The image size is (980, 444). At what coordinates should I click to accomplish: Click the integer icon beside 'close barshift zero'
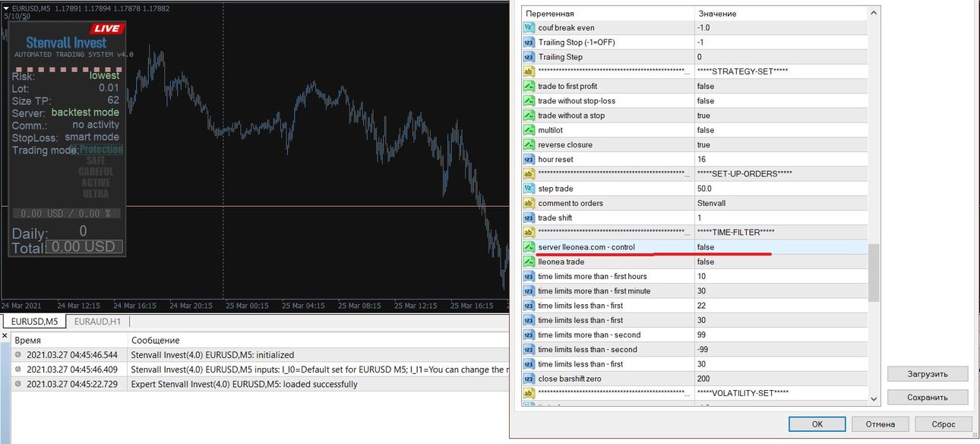click(x=530, y=379)
